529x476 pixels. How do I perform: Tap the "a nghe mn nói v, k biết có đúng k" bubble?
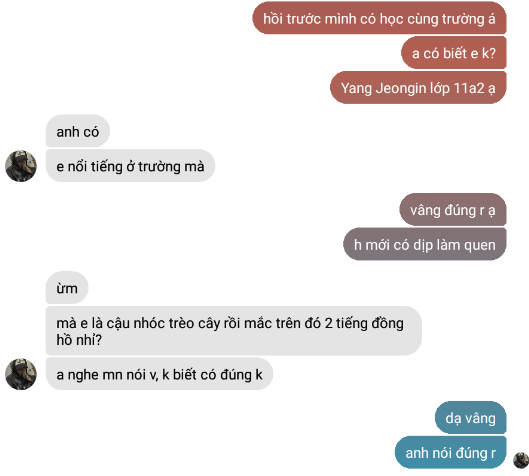pyautogui.click(x=159, y=374)
